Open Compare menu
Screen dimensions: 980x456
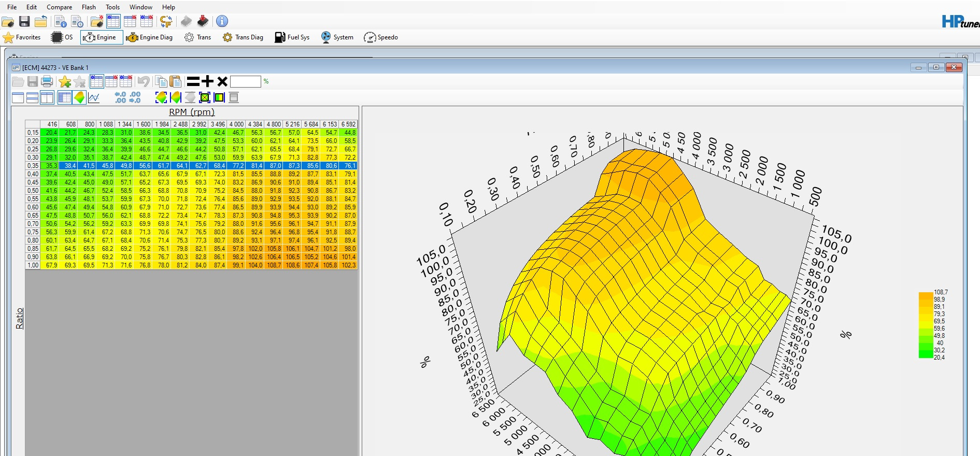(60, 7)
